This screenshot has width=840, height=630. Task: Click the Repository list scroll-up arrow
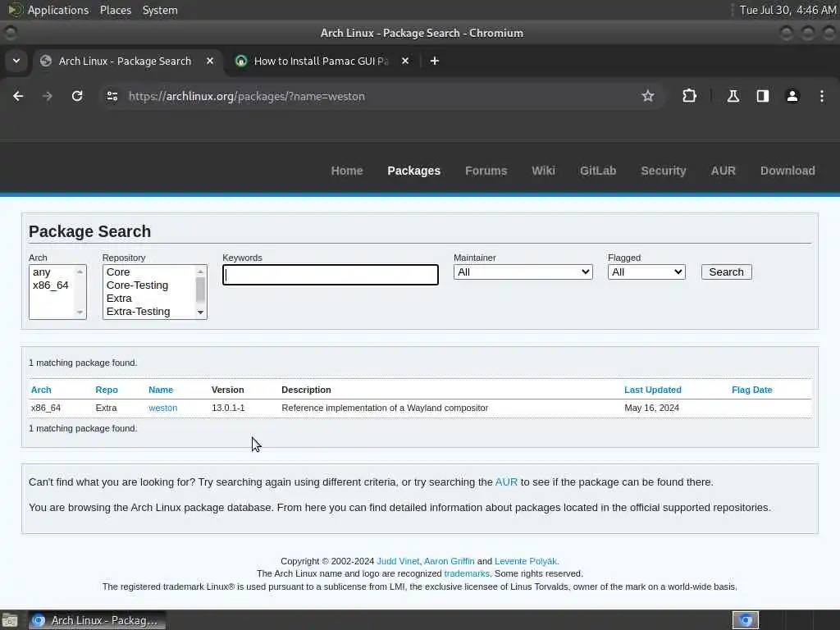tap(200, 272)
